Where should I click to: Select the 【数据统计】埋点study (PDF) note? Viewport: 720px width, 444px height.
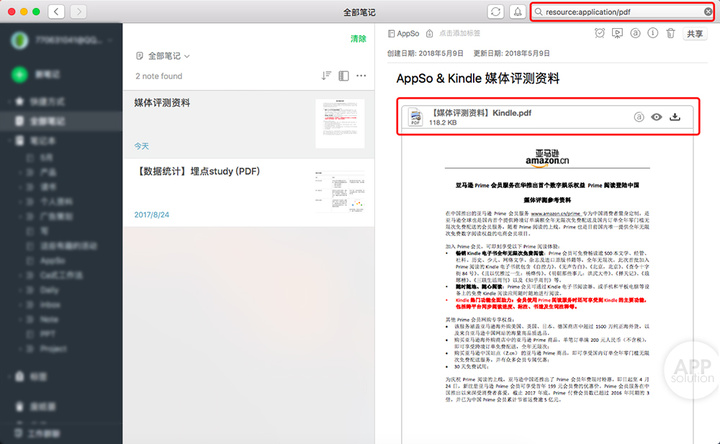[x=248, y=193]
